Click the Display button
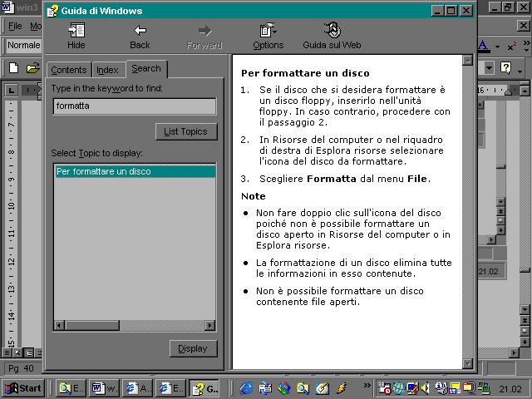532x399 pixels. tap(193, 348)
